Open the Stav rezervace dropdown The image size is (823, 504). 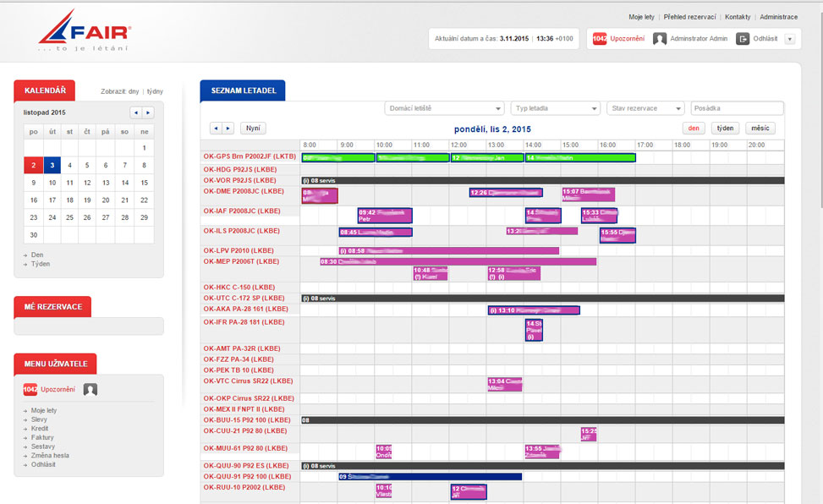pos(645,108)
